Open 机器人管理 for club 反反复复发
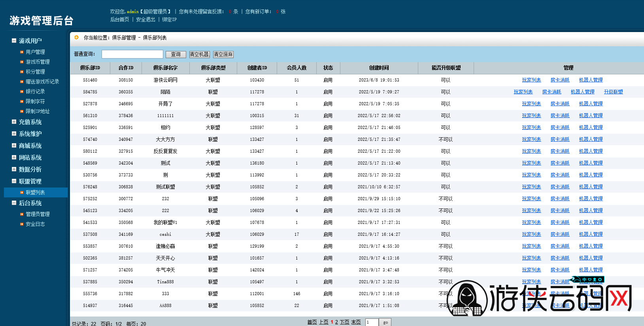 [591, 151]
